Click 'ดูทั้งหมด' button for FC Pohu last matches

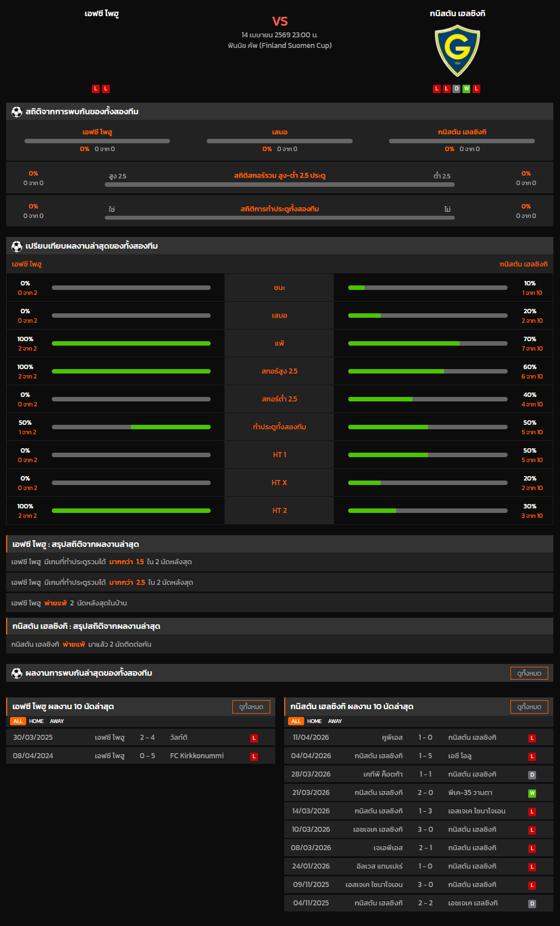coord(251,707)
